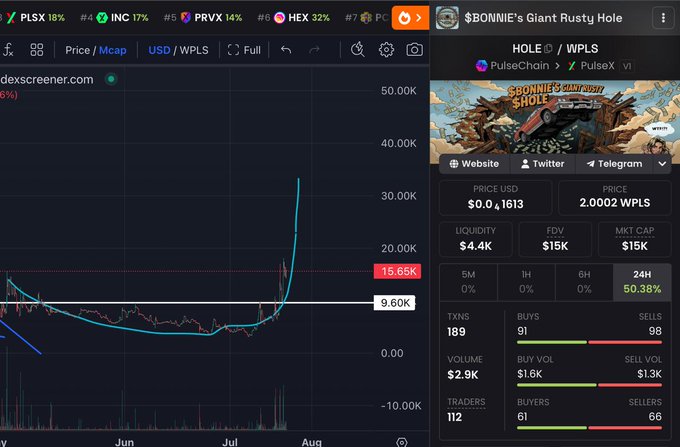Click the buy vol versus sell vol bar
Image resolution: width=680 pixels, height=447 pixels.
click(x=589, y=385)
